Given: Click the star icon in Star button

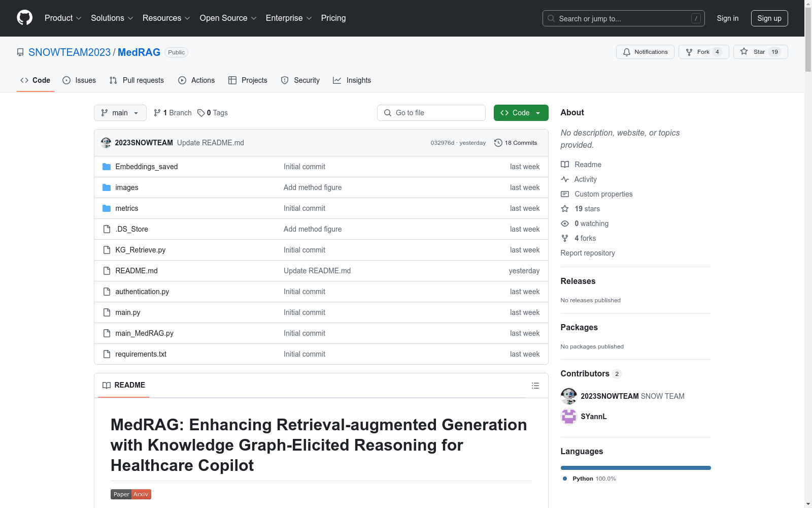Looking at the screenshot, I should click(744, 52).
